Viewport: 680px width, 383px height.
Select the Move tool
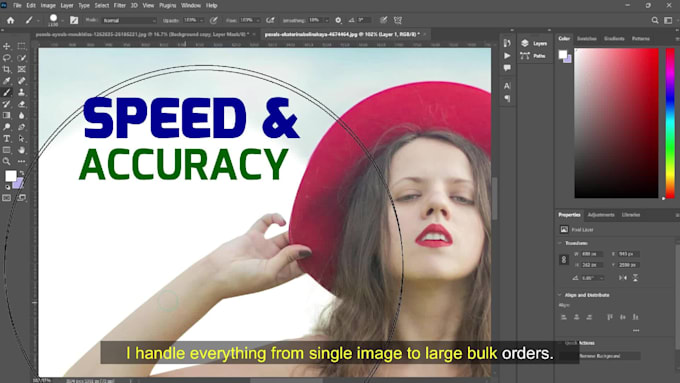point(7,46)
